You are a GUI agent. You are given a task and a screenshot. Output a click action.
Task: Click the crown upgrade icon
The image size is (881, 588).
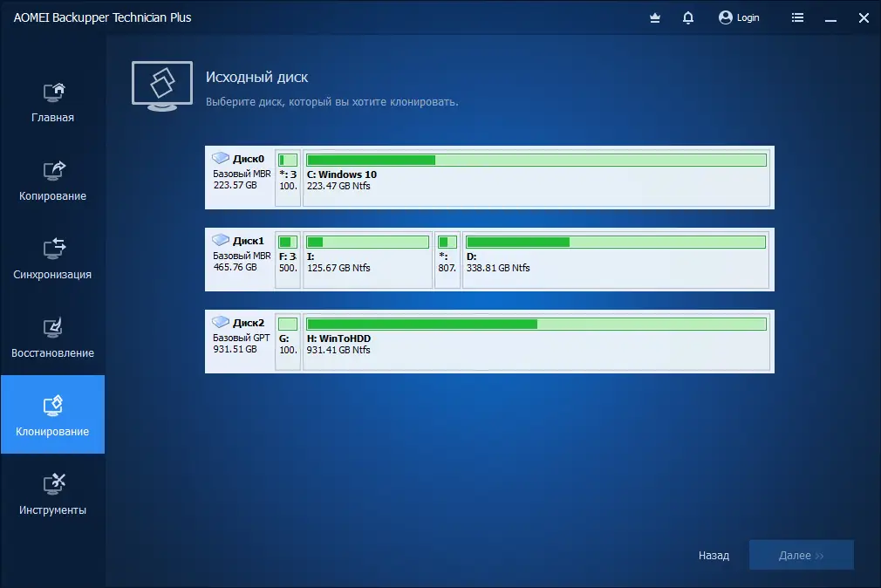click(x=654, y=18)
